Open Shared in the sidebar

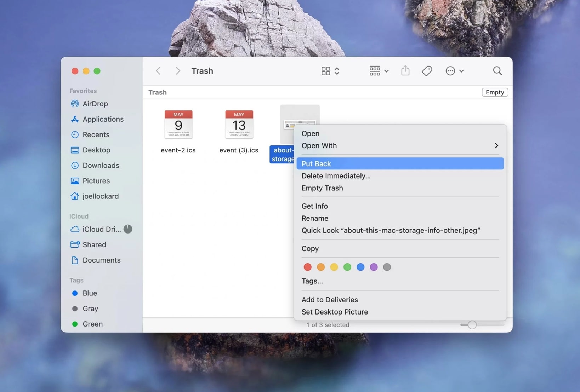coord(88,244)
